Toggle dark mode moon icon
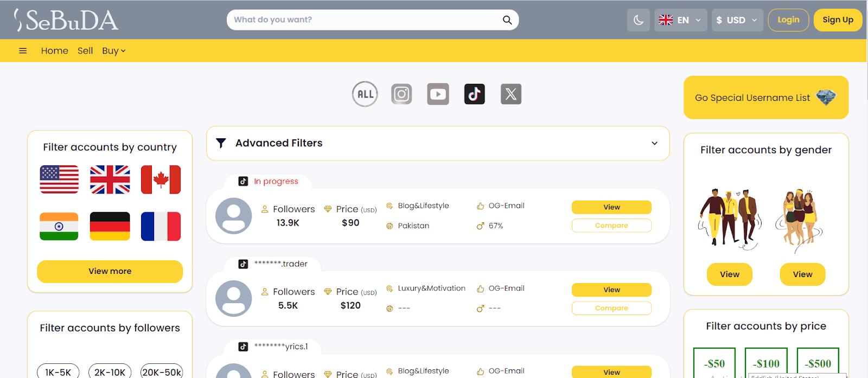 [639, 20]
